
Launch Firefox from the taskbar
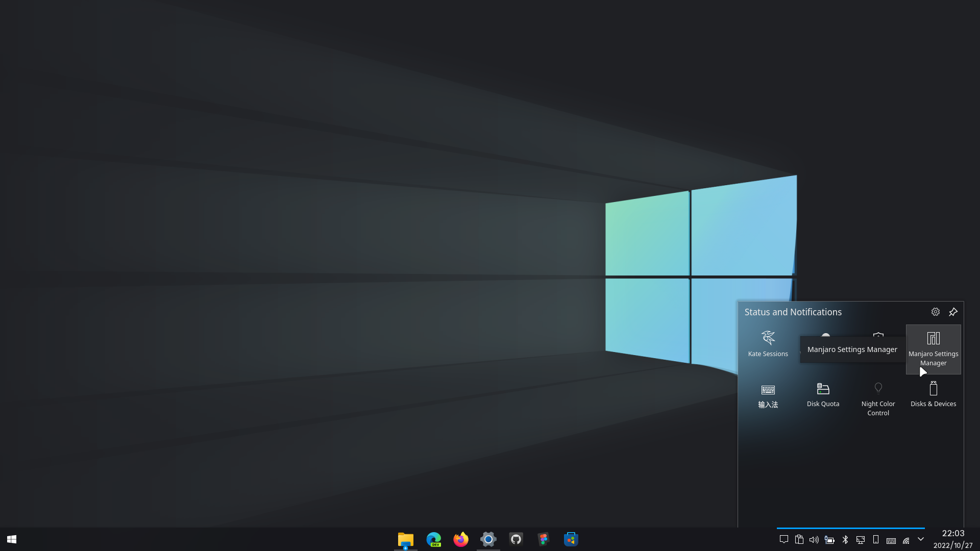coord(460,539)
